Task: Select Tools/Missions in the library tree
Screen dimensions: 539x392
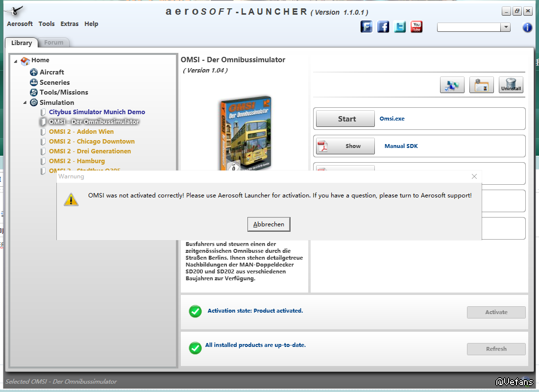Action: pos(64,92)
